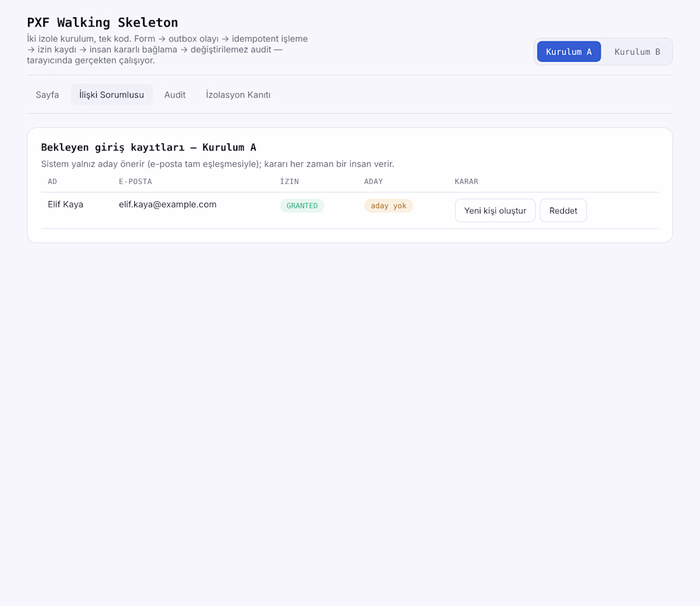Click the ADAY column header
This screenshot has height=606, width=700.
tap(374, 181)
